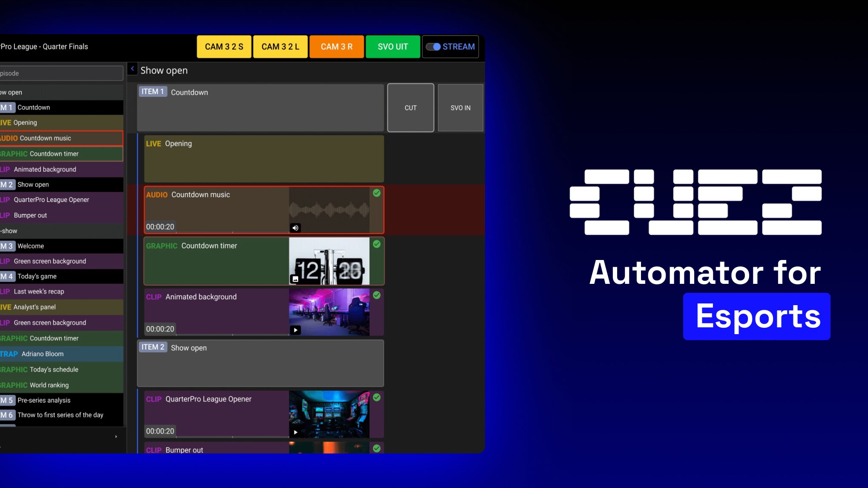Viewport: 868px width, 488px height.
Task: Click play icon on Animated background clip
Action: click(295, 330)
